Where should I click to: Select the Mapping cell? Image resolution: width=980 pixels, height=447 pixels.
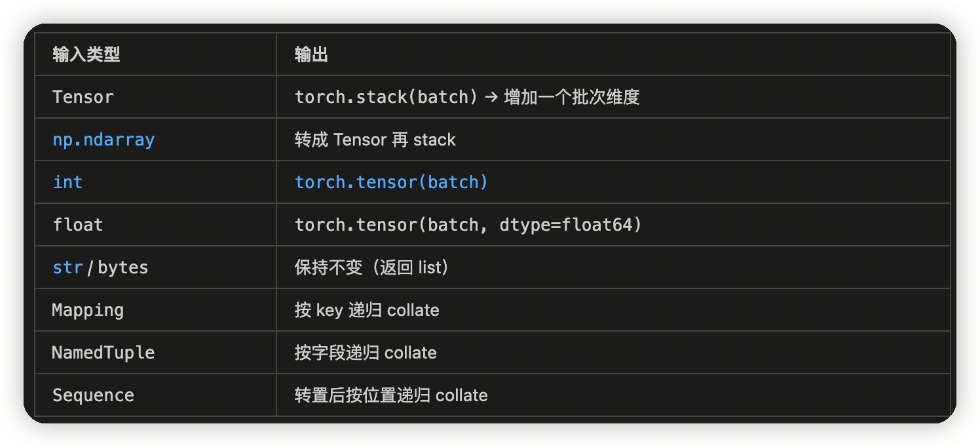click(88, 310)
